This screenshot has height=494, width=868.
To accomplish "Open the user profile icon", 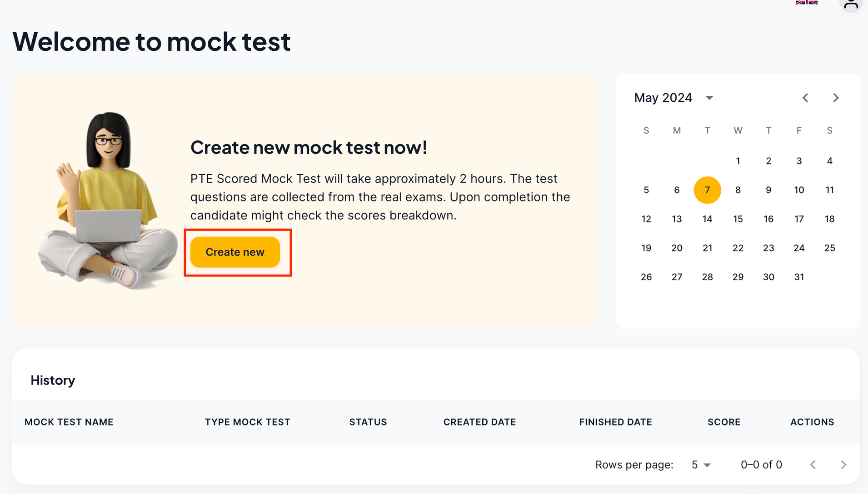I will pyautogui.click(x=850, y=4).
